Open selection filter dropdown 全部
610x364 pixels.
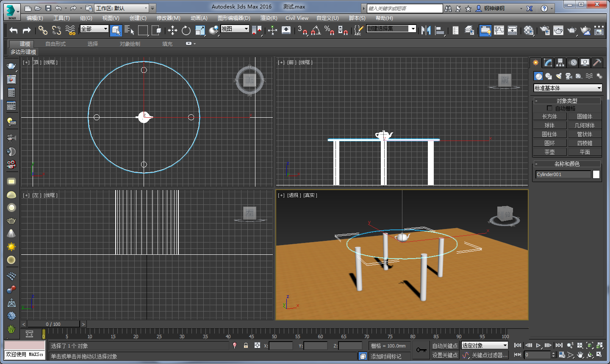pos(94,29)
